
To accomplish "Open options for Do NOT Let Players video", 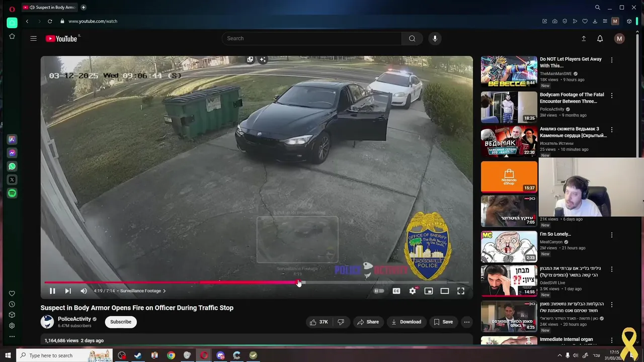I will click(612, 60).
